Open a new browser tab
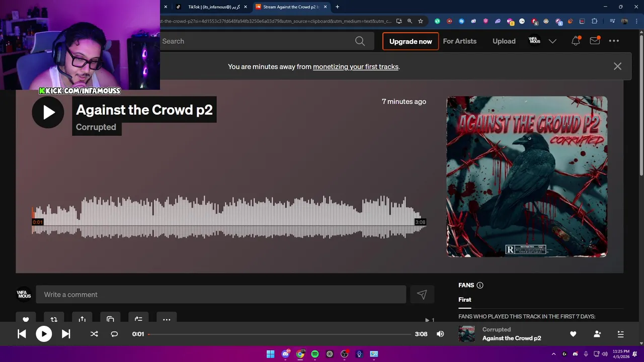644x362 pixels. [x=338, y=7]
